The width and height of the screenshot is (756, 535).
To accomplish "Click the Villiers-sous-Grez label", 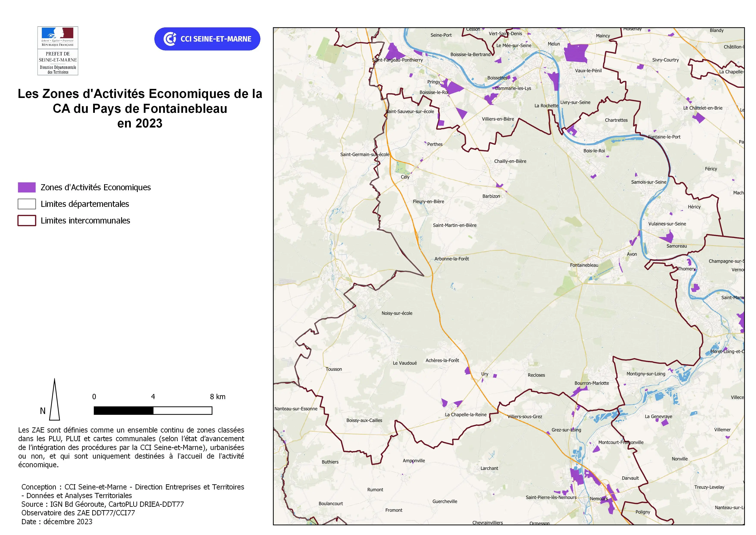I will coord(524,416).
